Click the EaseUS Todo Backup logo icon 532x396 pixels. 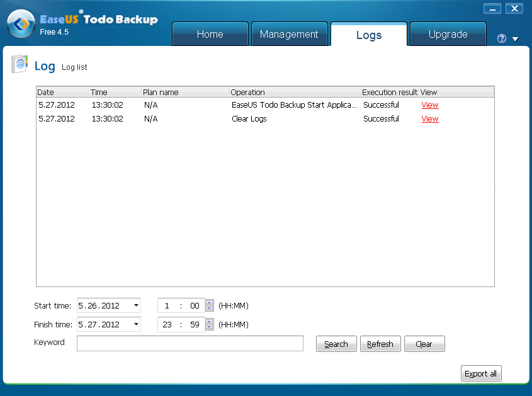(21, 23)
